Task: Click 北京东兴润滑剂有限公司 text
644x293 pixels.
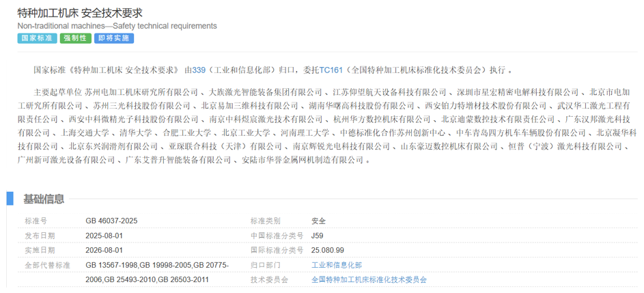Action: [113, 146]
